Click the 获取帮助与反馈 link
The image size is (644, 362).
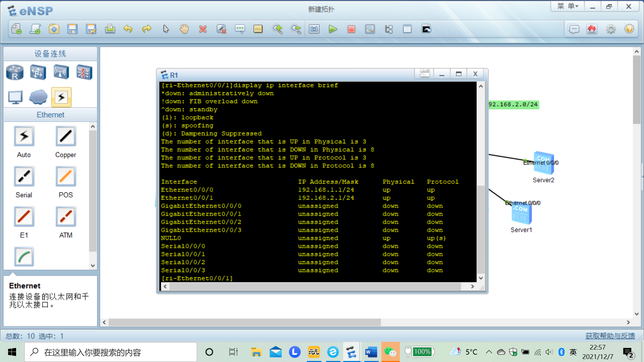(x=610, y=336)
